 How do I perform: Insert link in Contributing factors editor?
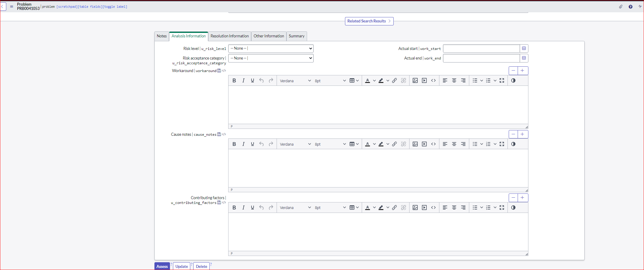point(395,208)
